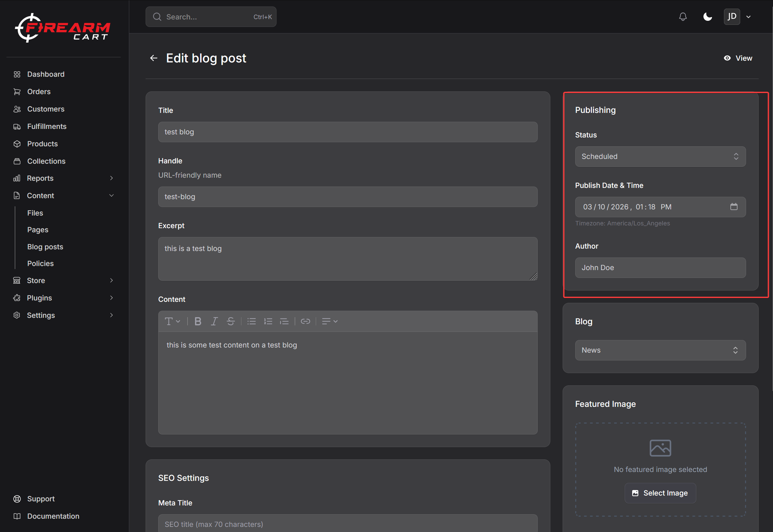
Task: Click the Select Image button
Action: (x=660, y=493)
